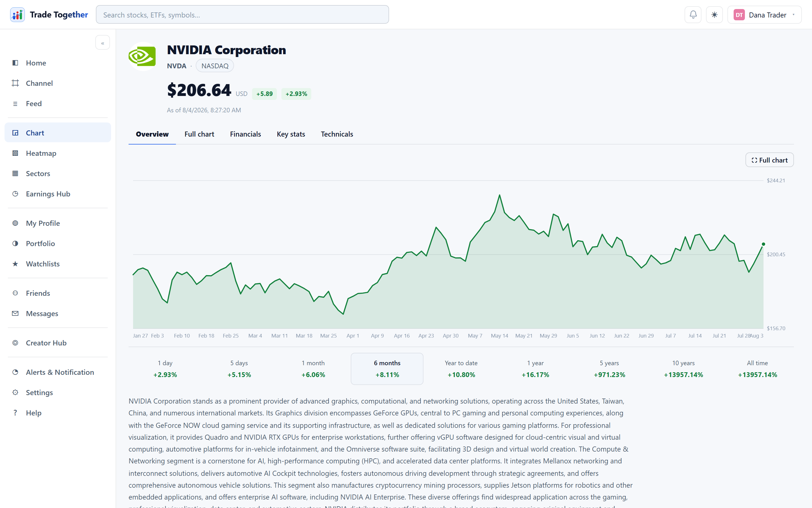812x508 pixels.
Task: Go to Feed via sidebar label
Action: (x=34, y=104)
